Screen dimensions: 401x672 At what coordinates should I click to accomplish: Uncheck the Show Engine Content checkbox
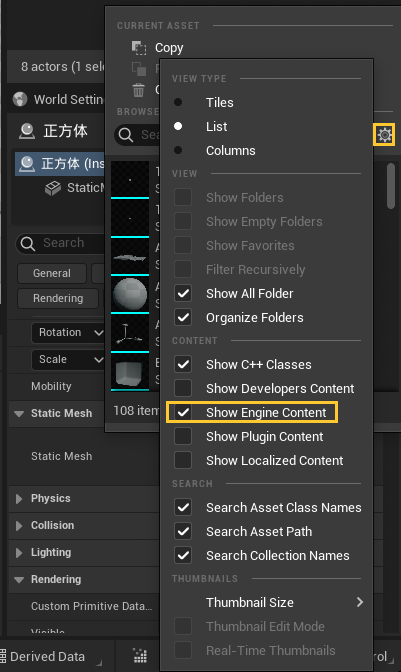point(183,412)
